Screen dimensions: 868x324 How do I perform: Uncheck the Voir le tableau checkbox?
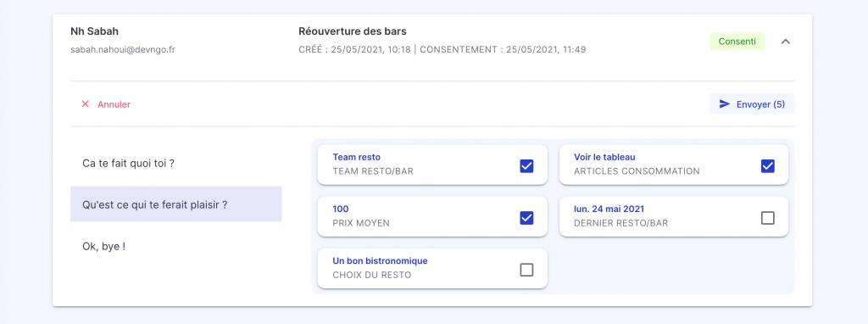(768, 165)
